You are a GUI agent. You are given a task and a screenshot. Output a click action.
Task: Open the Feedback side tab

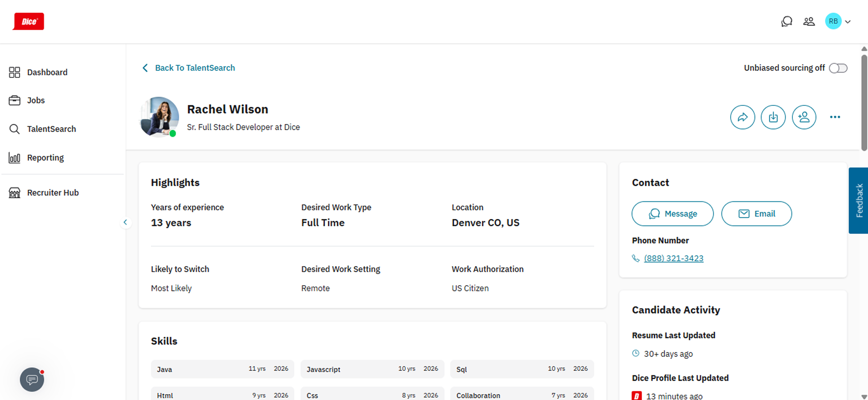(859, 200)
